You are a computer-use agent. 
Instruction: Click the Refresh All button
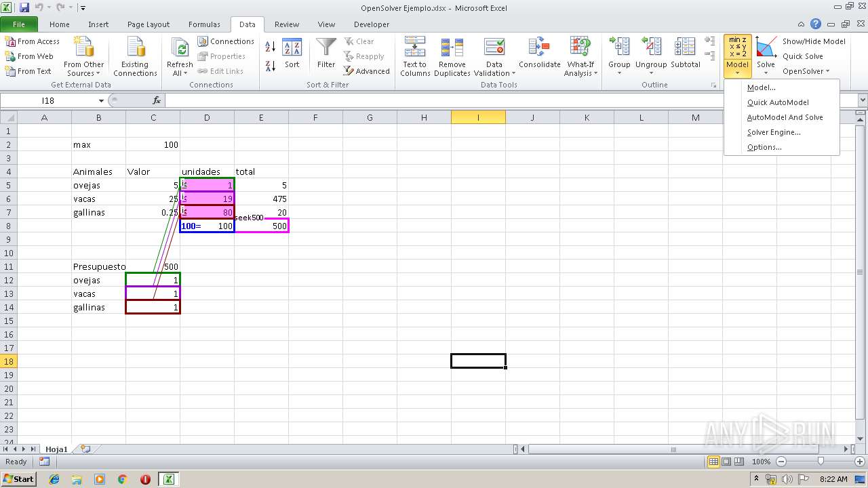click(180, 57)
